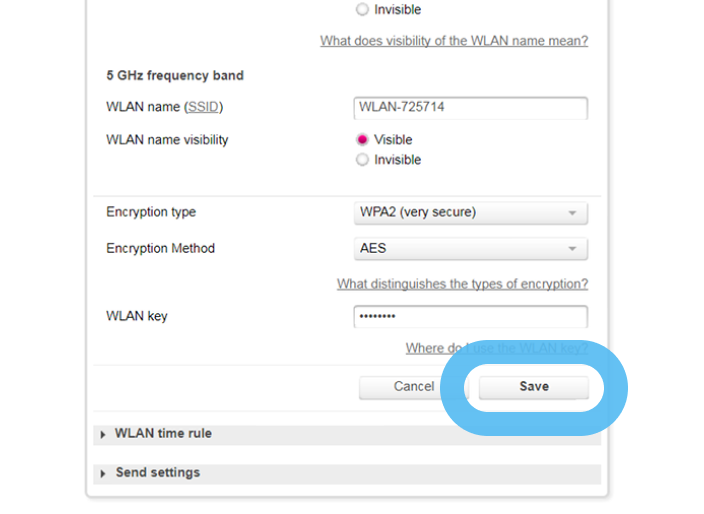This screenshot has height=514, width=704.
Task: Click the Cancel button
Action: (413, 387)
